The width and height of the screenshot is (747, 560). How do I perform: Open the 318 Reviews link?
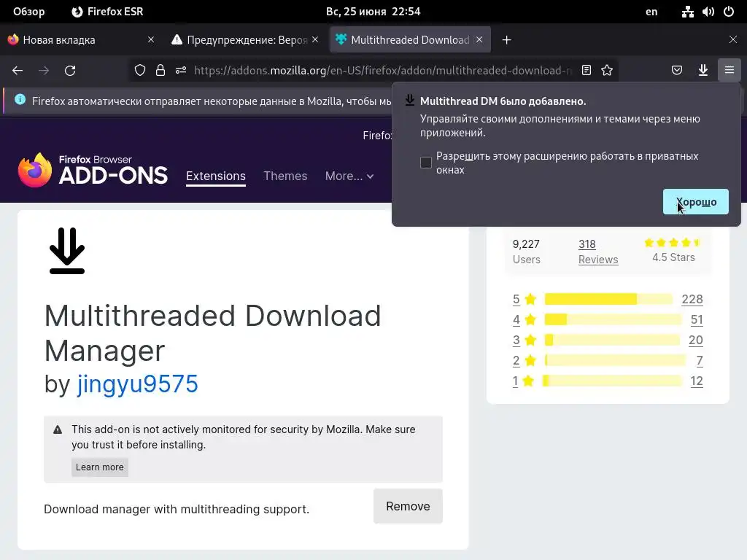pos(598,252)
